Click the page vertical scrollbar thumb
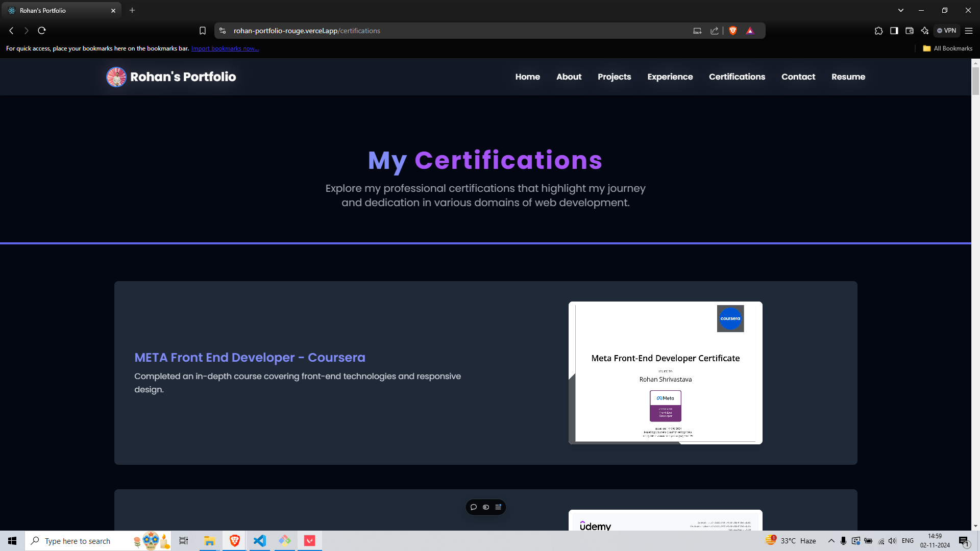This screenshot has width=980, height=551. tap(975, 81)
